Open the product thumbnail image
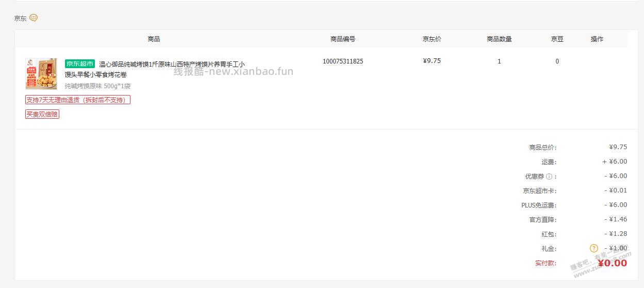Image resolution: width=644 pixels, height=288 pixels. click(41, 73)
